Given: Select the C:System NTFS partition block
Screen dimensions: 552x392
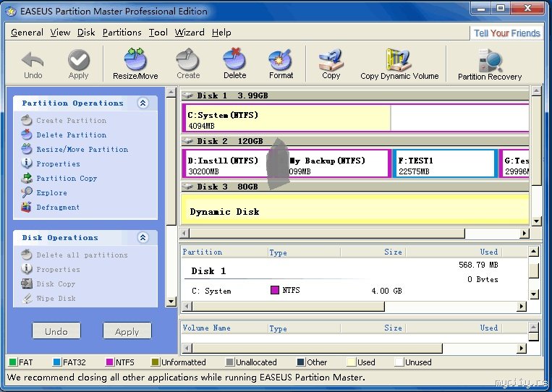Looking at the screenshot, I should [355, 118].
